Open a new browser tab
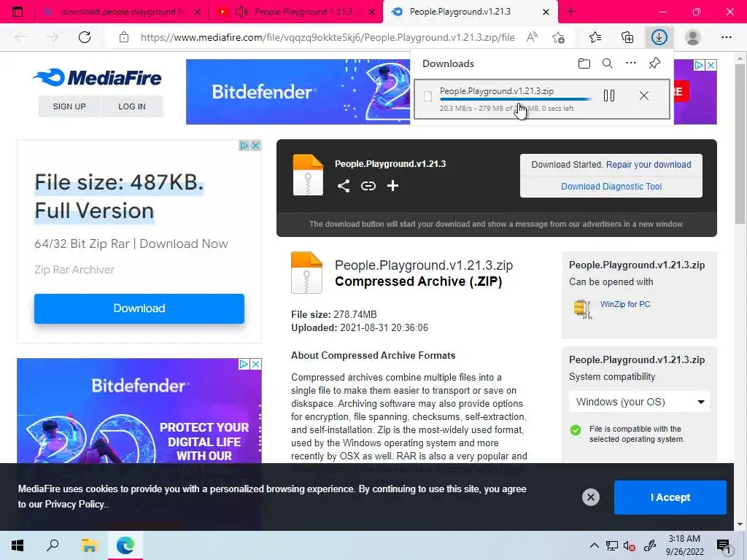This screenshot has height=560, width=747. click(570, 12)
